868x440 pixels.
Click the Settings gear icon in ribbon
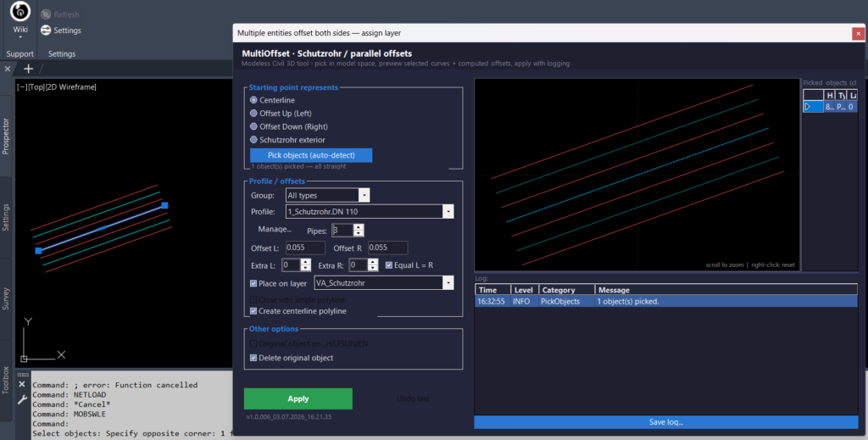(x=46, y=31)
